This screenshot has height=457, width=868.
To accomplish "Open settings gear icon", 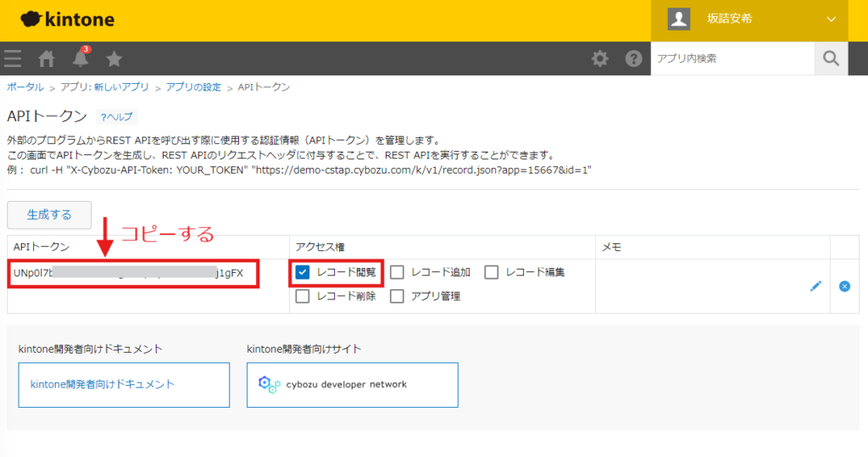I will (x=599, y=59).
